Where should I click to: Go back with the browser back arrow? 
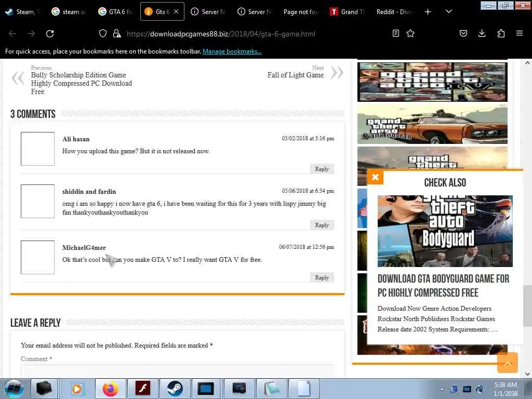[12, 34]
